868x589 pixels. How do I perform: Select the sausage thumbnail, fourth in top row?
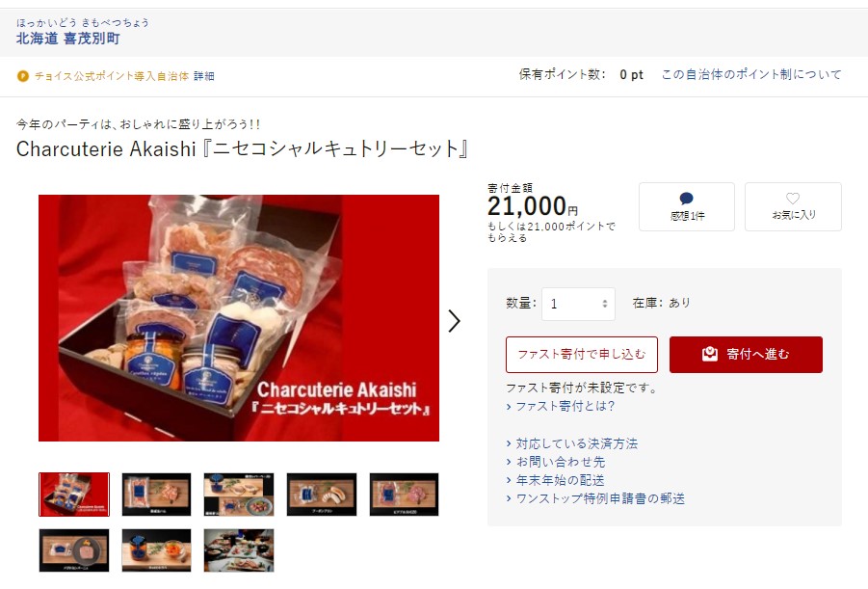tap(322, 495)
